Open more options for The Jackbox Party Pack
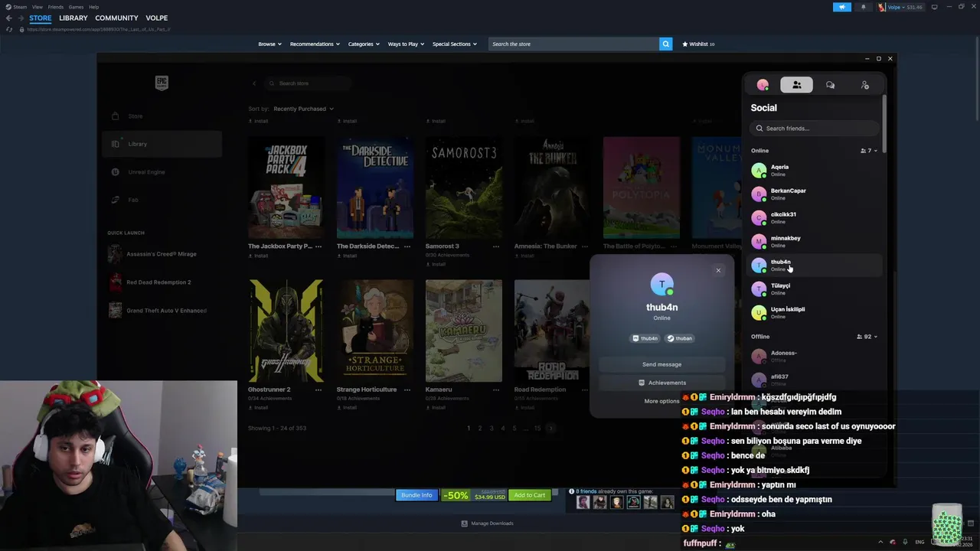The width and height of the screenshot is (980, 551). [318, 246]
